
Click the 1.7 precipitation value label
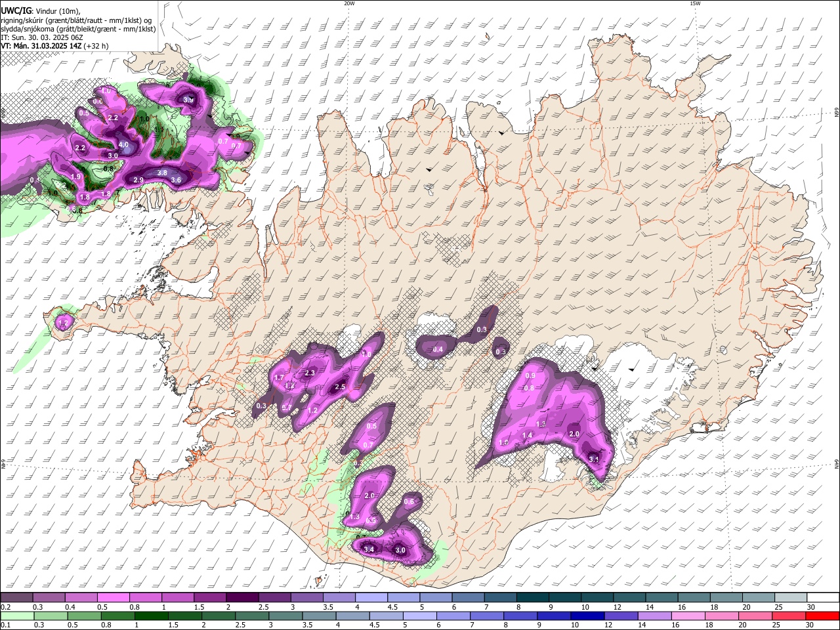pos(279,378)
